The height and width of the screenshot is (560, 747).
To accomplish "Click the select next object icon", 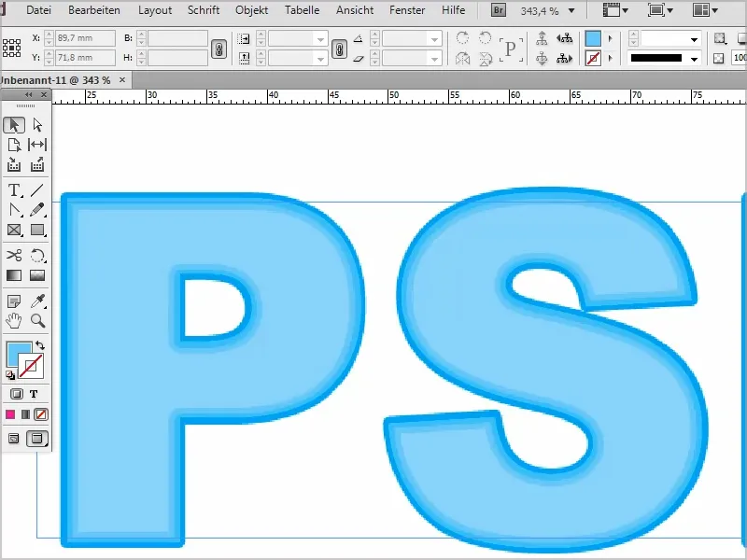I will coord(565,59).
